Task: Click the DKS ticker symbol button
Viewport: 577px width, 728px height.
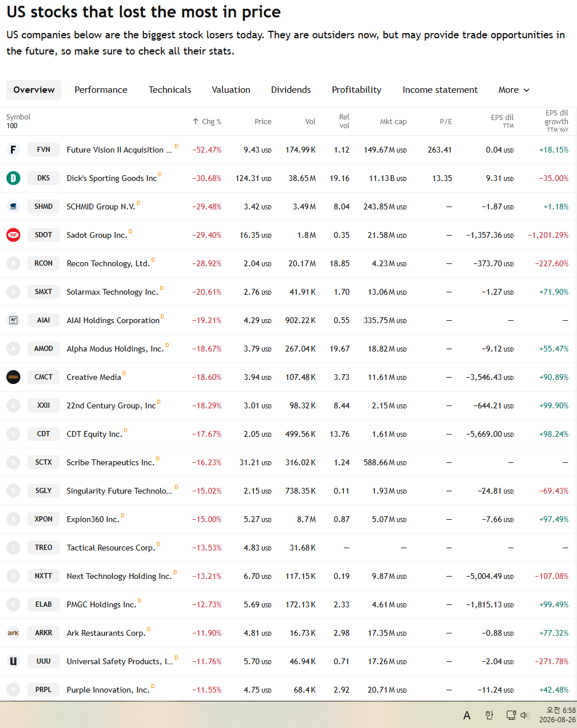Action: tap(44, 178)
